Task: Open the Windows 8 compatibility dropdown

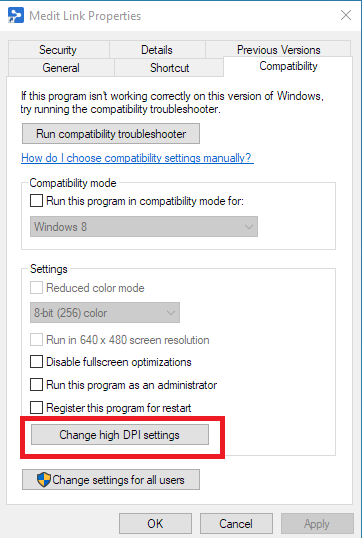Action: click(144, 226)
